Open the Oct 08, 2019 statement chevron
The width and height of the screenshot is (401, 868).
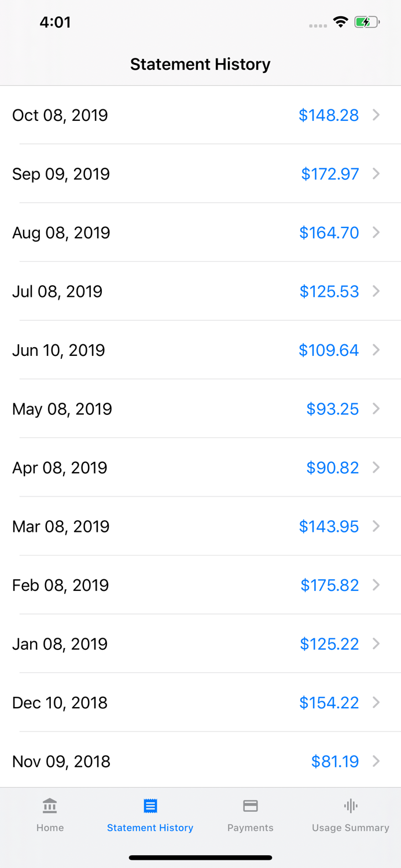[376, 115]
